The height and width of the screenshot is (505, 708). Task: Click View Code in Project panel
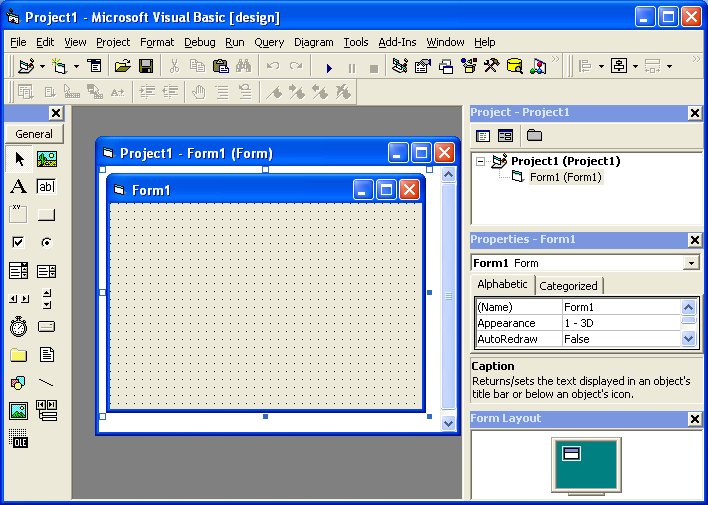point(483,136)
